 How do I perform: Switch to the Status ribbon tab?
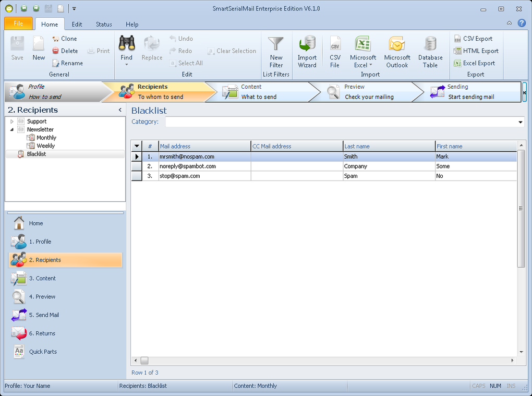(x=104, y=25)
